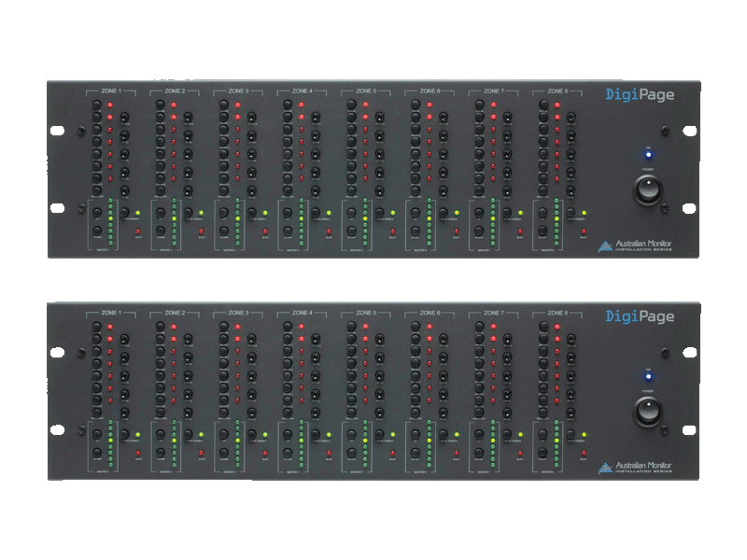Click the "ZONE 8" label on upper unit
Viewport: 747px width, 560px height.
click(x=557, y=91)
